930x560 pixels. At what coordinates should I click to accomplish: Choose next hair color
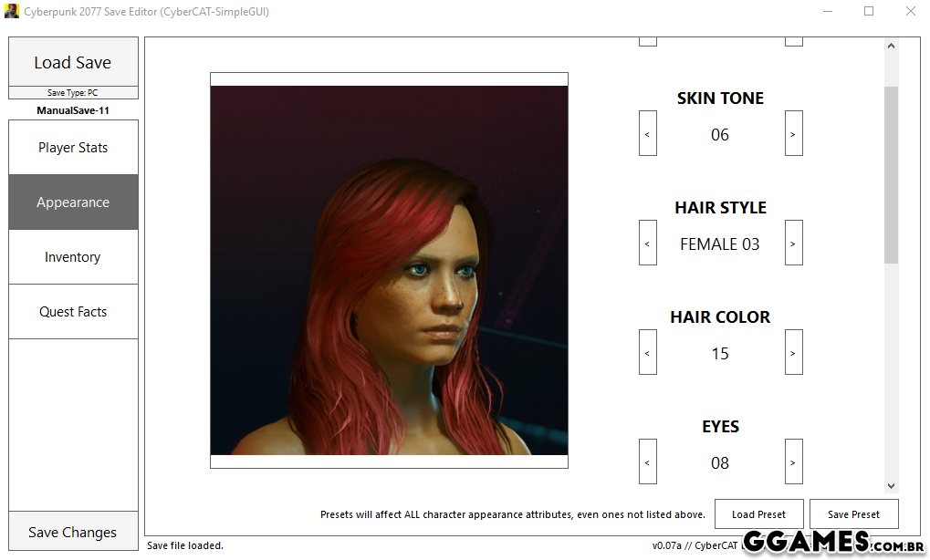[x=794, y=352]
